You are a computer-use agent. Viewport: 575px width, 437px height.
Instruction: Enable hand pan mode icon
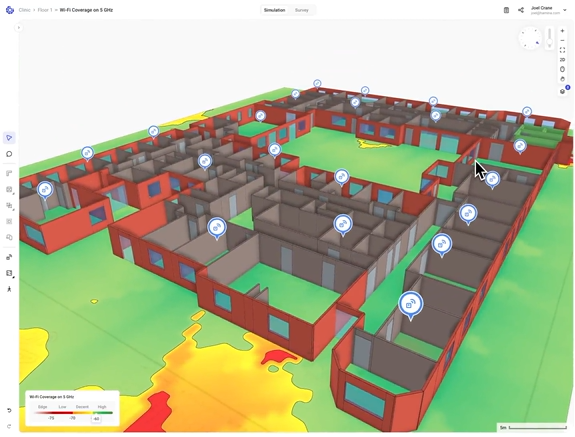coord(563,79)
